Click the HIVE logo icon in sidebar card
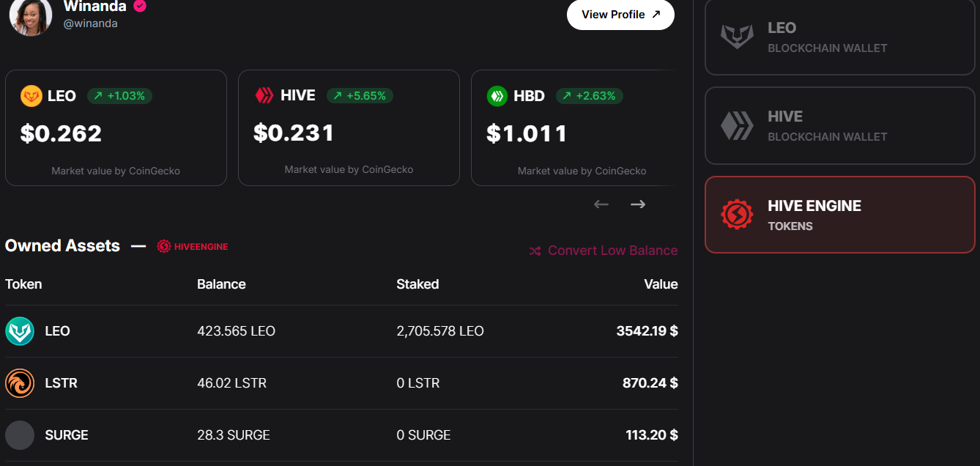The width and height of the screenshot is (980, 466). [x=737, y=126]
